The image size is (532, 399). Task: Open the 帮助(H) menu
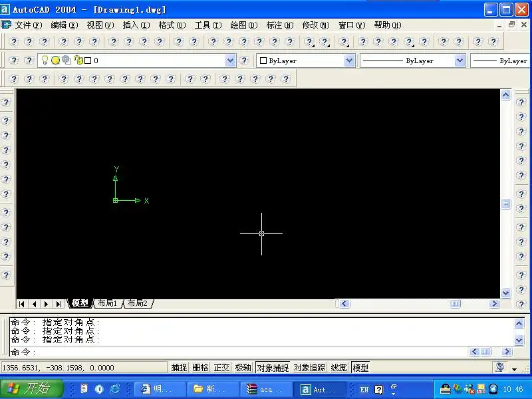point(388,25)
